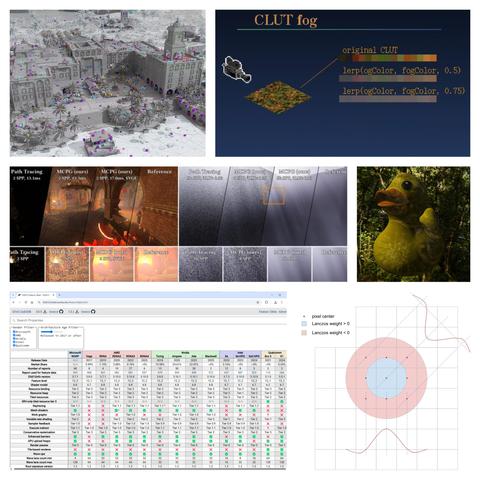The width and height of the screenshot is (480, 480).
Task: Click the Enhanced barriers row label
Action: click(39, 437)
